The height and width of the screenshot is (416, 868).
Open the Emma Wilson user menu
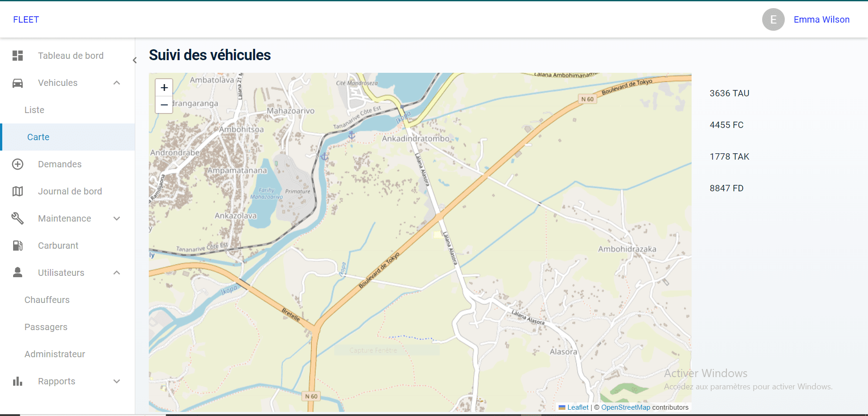[x=821, y=19]
